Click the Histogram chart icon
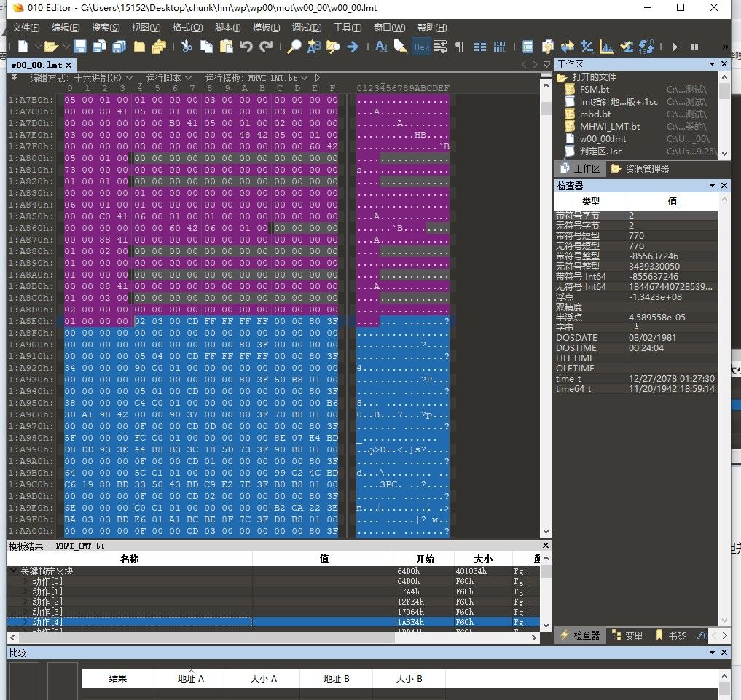The width and height of the screenshot is (741, 700). coord(606,47)
